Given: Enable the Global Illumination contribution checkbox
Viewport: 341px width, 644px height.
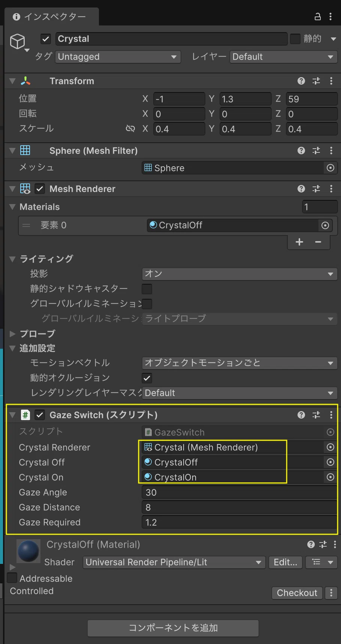Looking at the screenshot, I should (x=147, y=304).
